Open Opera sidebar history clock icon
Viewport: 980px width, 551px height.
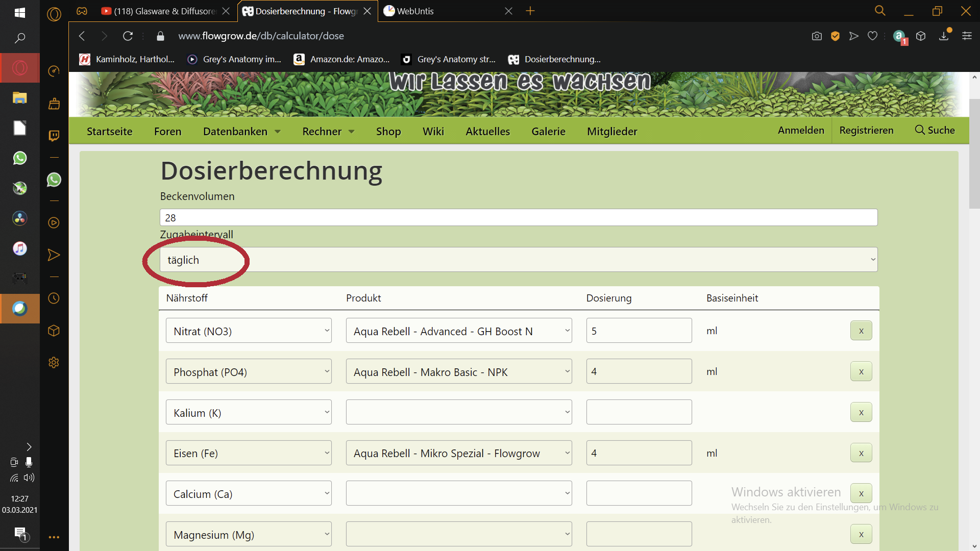[x=54, y=298]
